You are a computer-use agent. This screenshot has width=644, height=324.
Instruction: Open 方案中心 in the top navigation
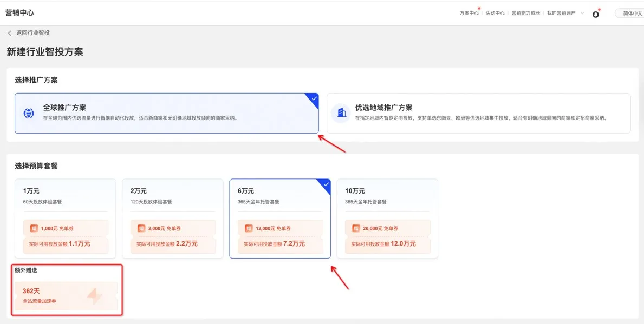[x=469, y=14]
